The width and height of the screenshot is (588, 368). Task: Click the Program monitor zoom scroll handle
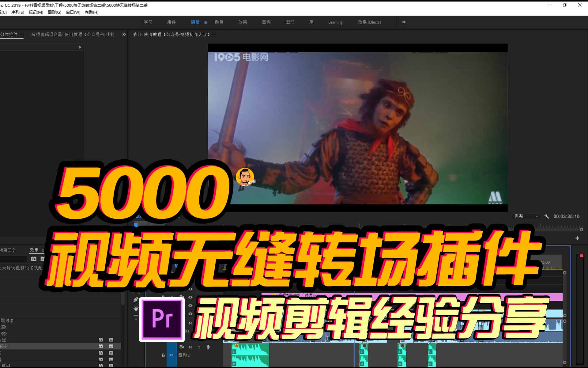click(581, 230)
